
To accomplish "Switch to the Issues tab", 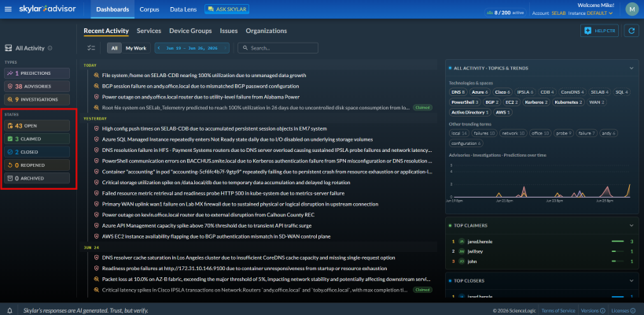I will tap(229, 31).
